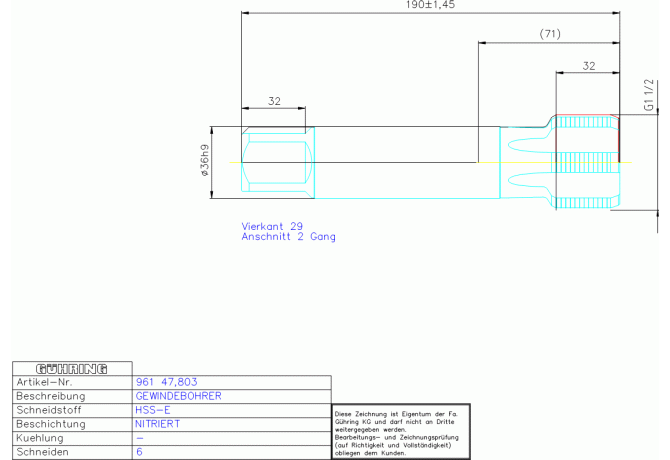Click the Vierkant 29 note
Viewport: 670px width, 460px height.
point(272,226)
